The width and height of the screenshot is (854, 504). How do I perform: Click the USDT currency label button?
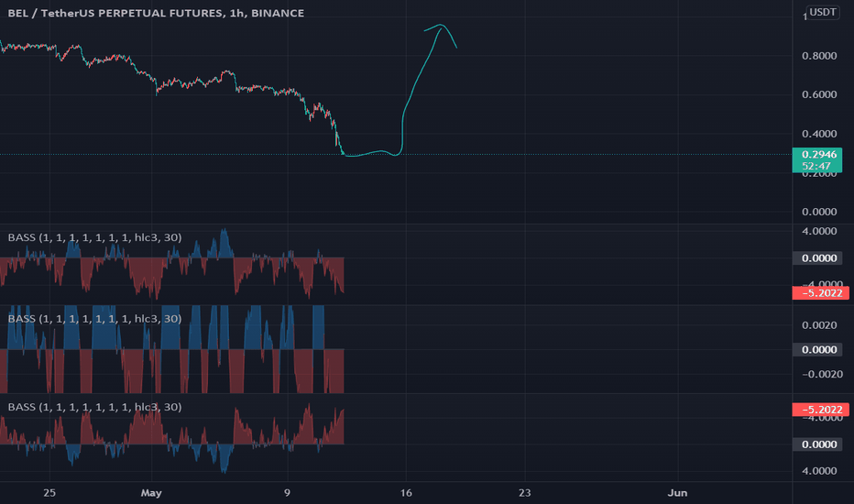823,12
